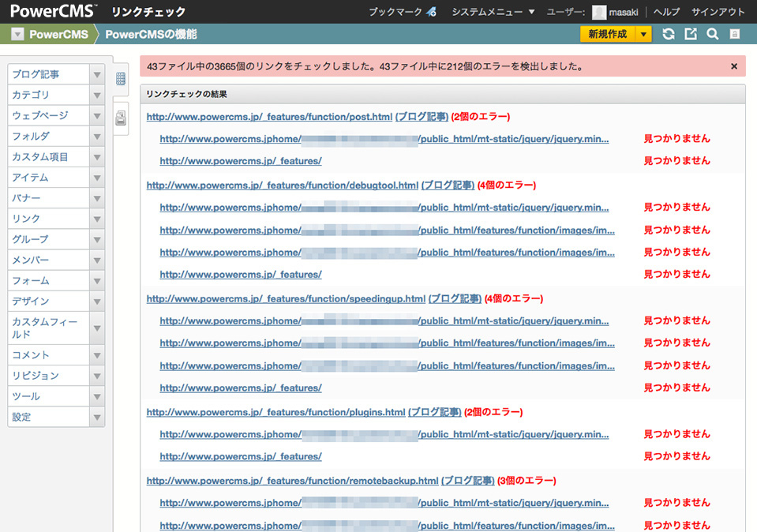Expand the デザイン menu arrow
Screen dimensions: 757x532
coord(97,302)
